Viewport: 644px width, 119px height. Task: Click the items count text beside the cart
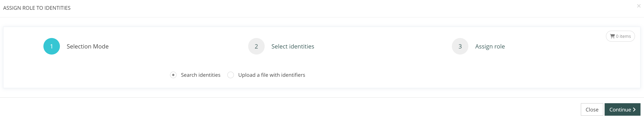623,36
